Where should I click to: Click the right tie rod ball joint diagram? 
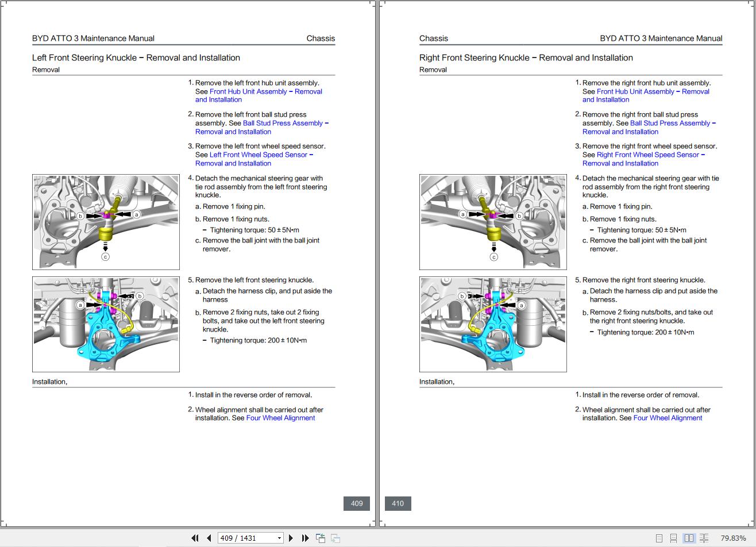pos(493,222)
